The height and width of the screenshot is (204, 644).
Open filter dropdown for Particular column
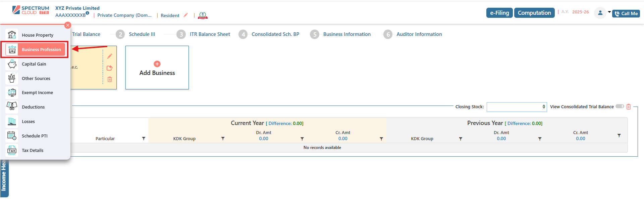click(144, 138)
